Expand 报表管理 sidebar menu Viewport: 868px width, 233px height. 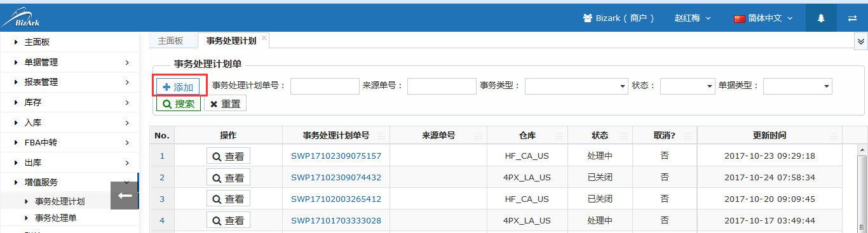[69, 83]
